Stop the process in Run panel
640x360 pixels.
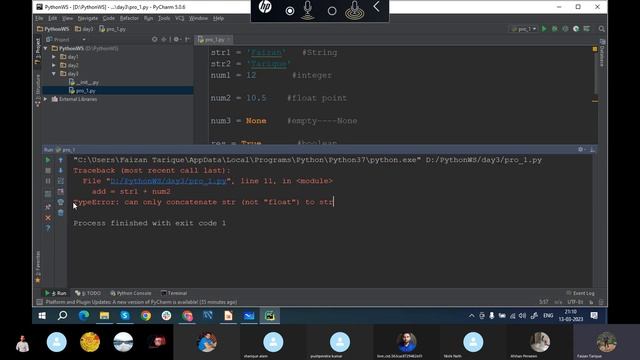click(x=48, y=171)
